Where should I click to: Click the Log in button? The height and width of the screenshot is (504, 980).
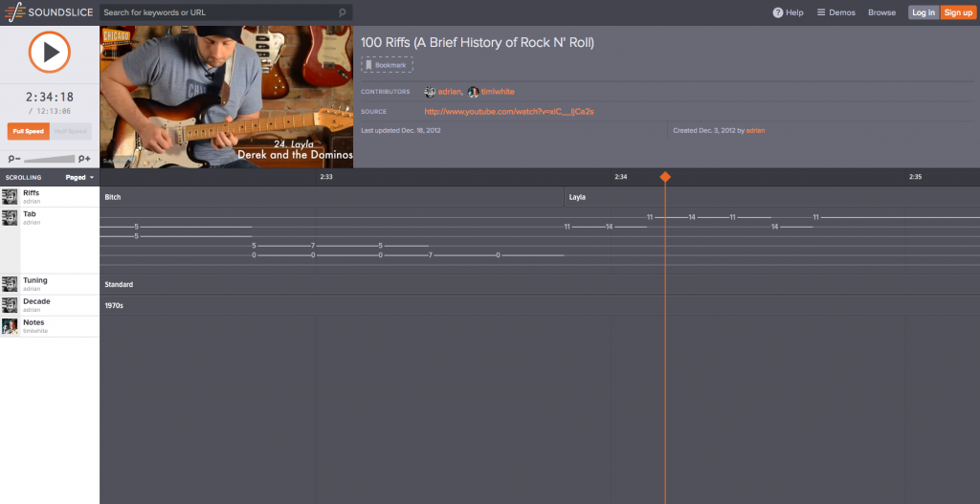pyautogui.click(x=924, y=12)
